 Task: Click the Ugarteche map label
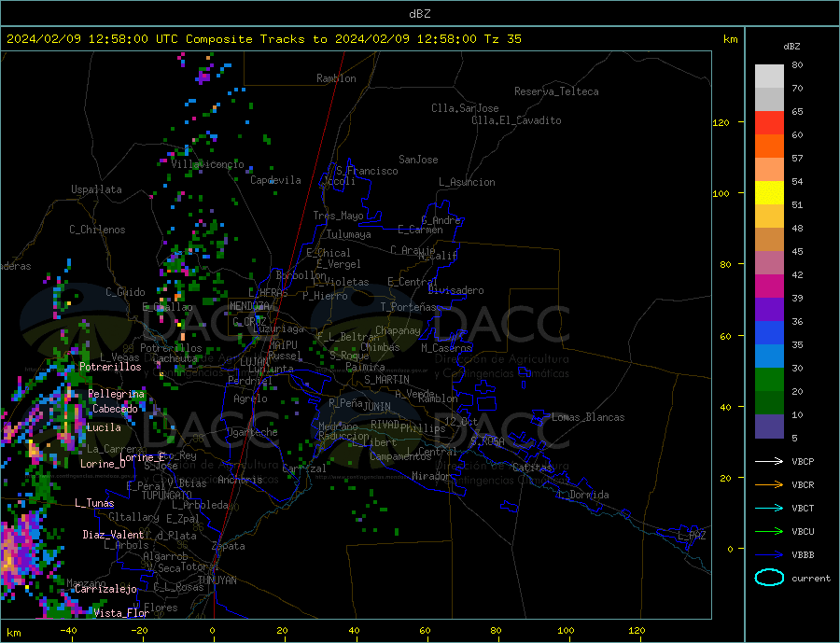(252, 432)
